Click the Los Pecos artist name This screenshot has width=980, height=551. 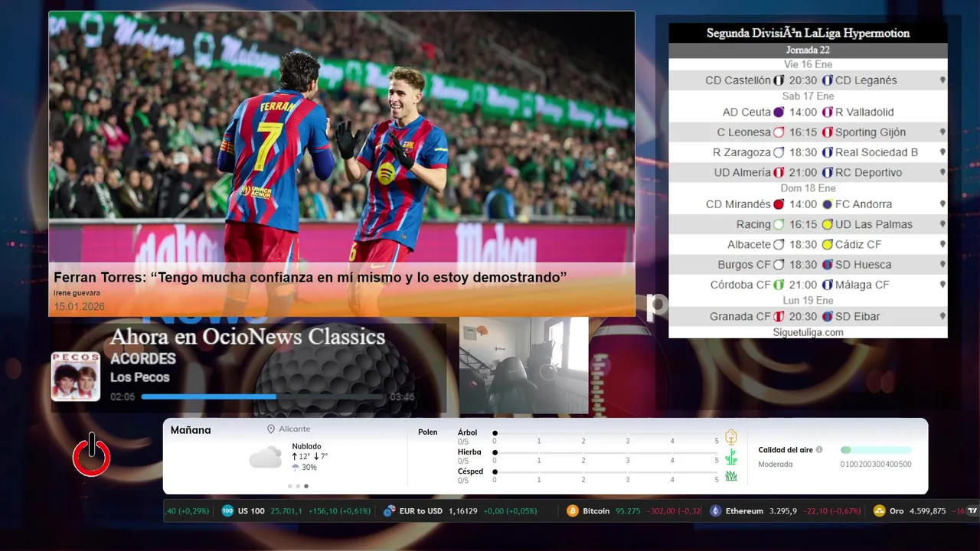139,377
